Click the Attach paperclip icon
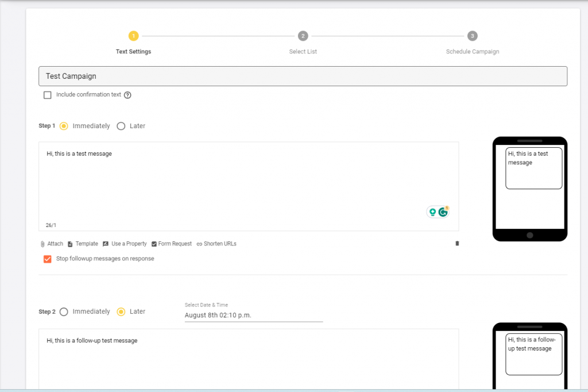588x392 pixels. 42,244
